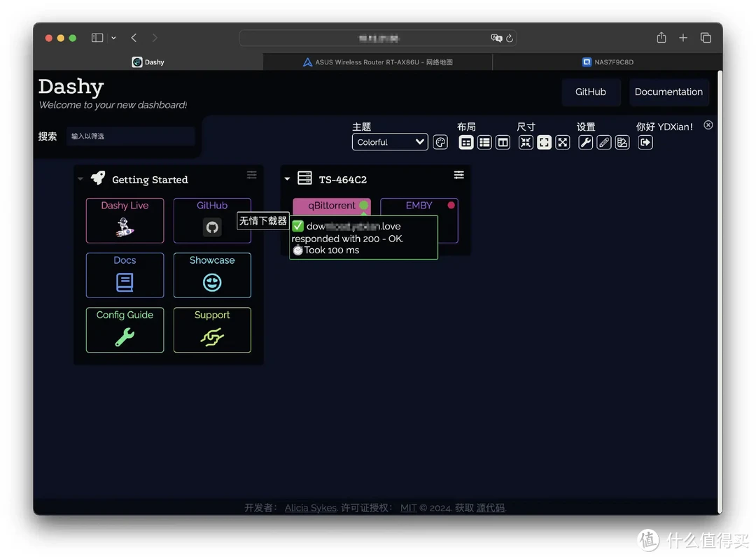Open the Safari share menu
Viewport: 756px width, 559px height.
pos(661,38)
